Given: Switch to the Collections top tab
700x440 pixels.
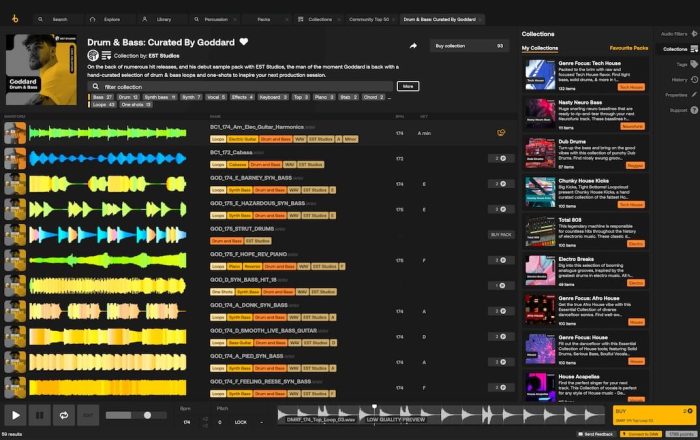Looking at the screenshot, I should tap(318, 19).
